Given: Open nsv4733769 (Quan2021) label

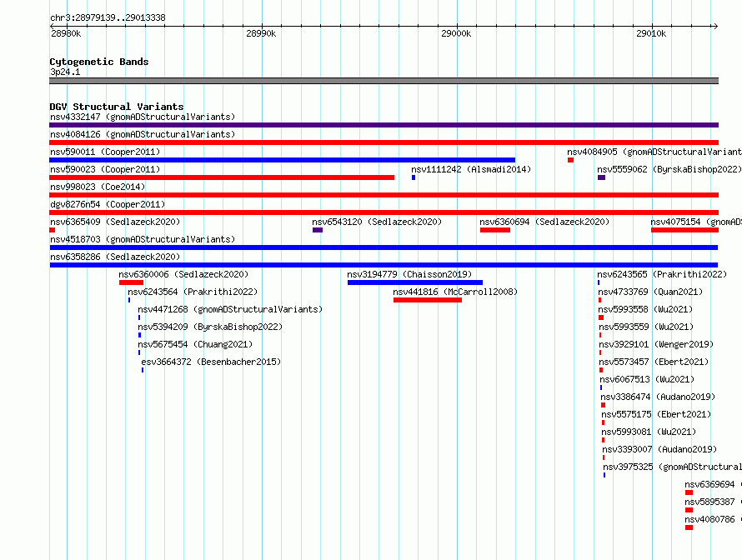Looking at the screenshot, I should pyautogui.click(x=650, y=292).
